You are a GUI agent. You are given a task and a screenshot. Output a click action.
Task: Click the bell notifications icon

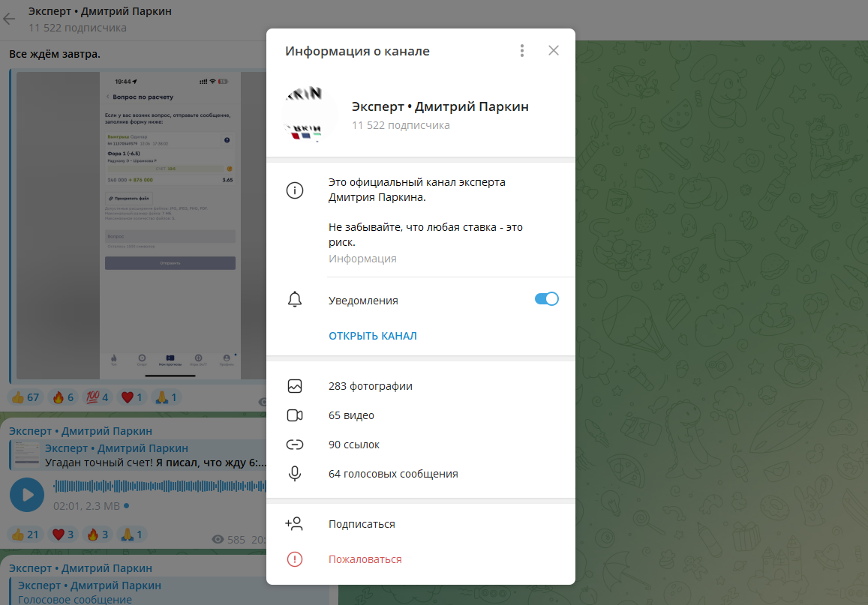coord(295,300)
